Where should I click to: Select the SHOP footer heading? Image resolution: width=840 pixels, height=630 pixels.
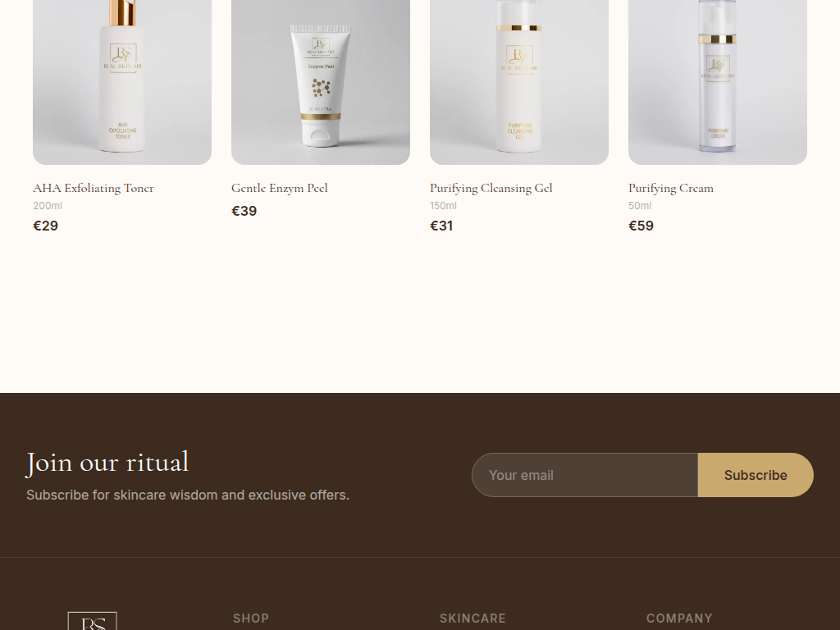[x=251, y=619]
